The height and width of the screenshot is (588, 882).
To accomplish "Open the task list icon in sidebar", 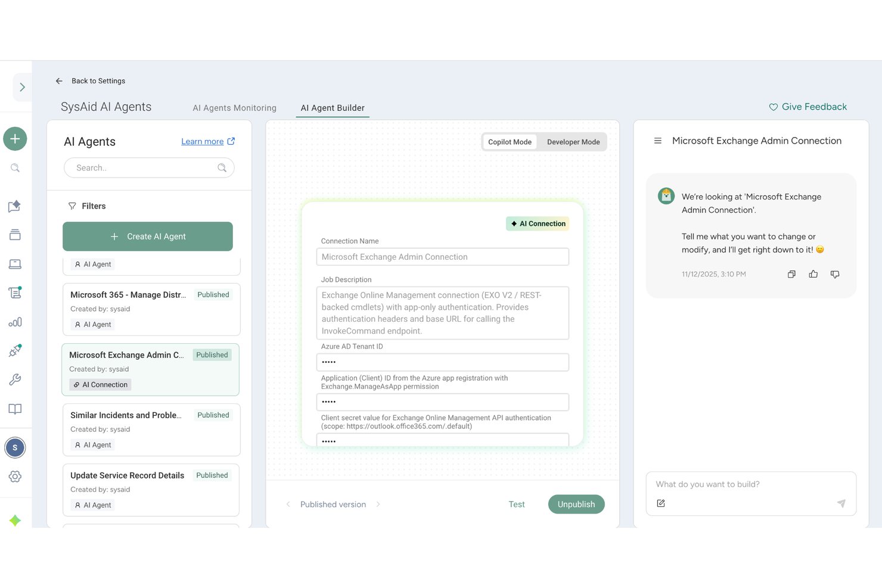I will (15, 293).
